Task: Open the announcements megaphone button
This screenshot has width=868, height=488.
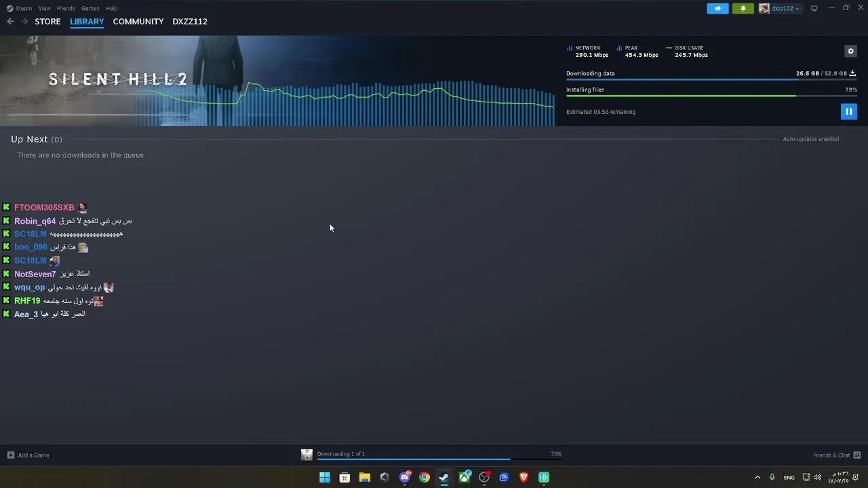Action: pyautogui.click(x=717, y=8)
